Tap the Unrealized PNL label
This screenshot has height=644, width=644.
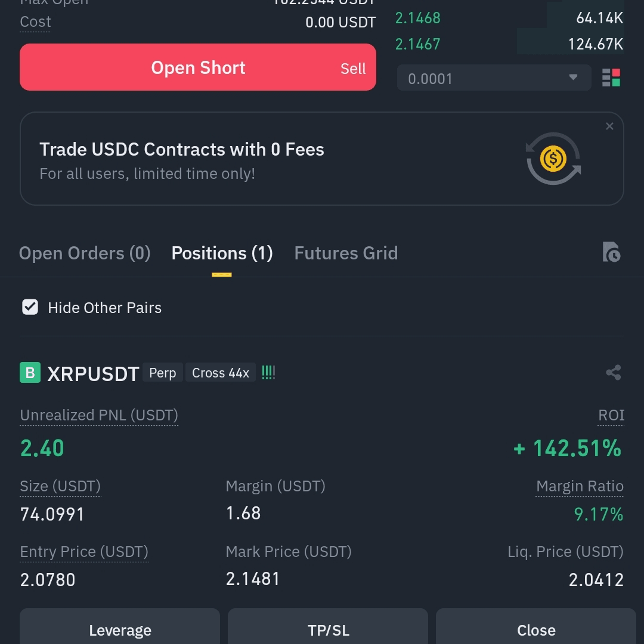99,415
